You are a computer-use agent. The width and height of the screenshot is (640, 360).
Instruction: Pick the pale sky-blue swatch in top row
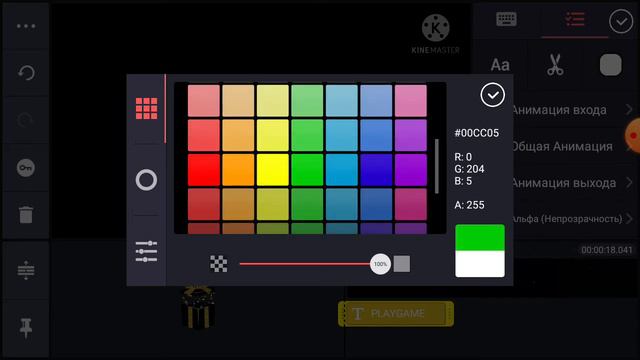pyautogui.click(x=342, y=101)
